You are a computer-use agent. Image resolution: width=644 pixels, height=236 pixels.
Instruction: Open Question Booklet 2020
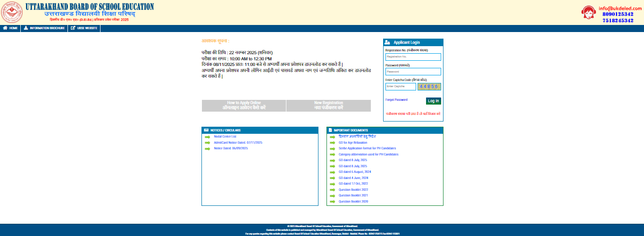click(353, 202)
